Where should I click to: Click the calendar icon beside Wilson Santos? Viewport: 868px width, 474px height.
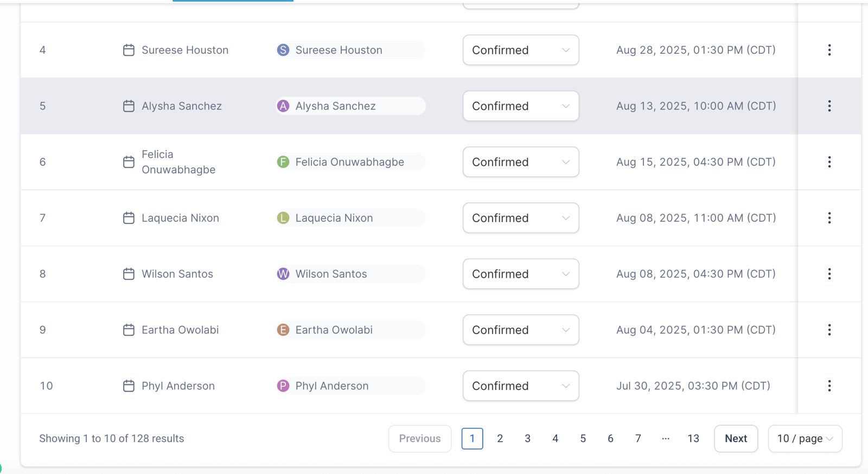pyautogui.click(x=129, y=274)
